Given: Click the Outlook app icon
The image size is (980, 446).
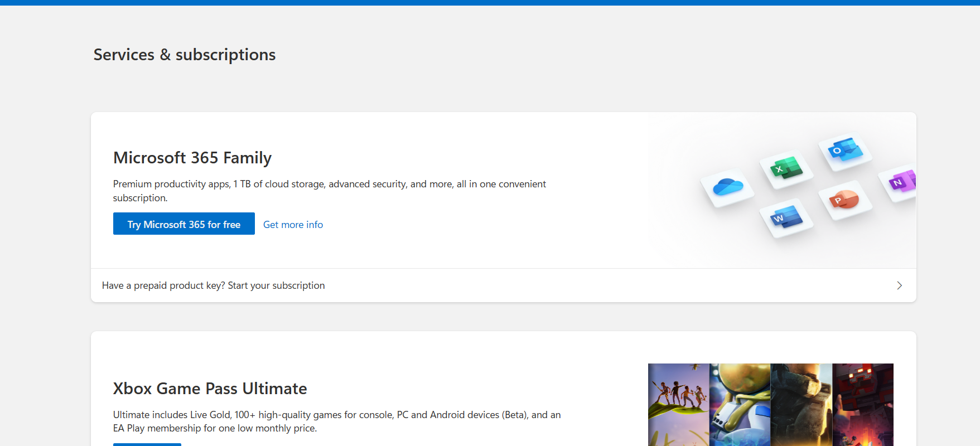Looking at the screenshot, I should click(844, 150).
